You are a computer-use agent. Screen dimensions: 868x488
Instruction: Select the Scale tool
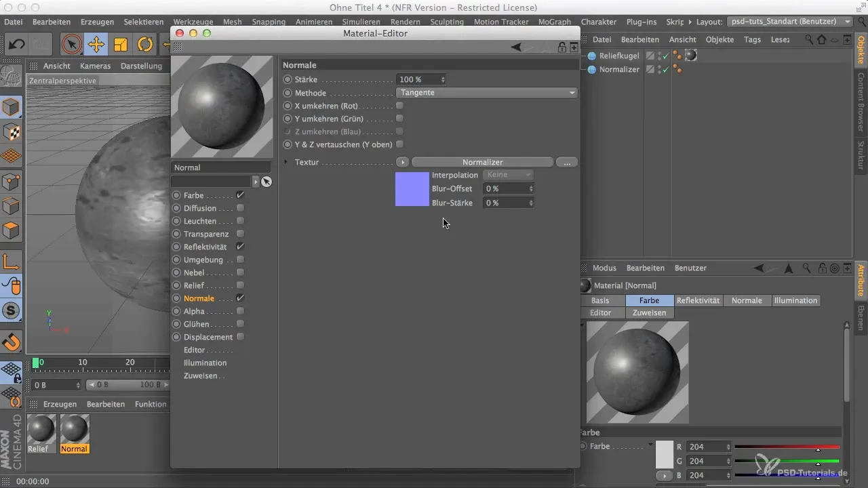point(120,45)
